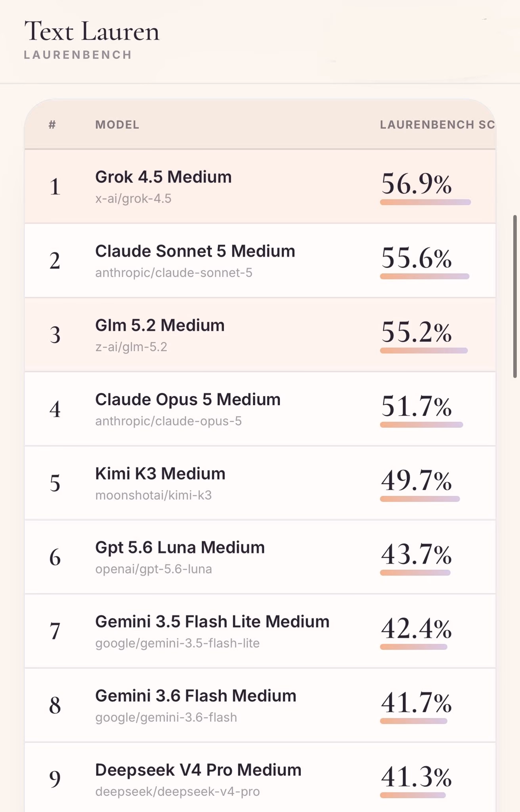The width and height of the screenshot is (520, 812).
Task: Open Glm 5.2 Medium model row
Action: (x=260, y=335)
